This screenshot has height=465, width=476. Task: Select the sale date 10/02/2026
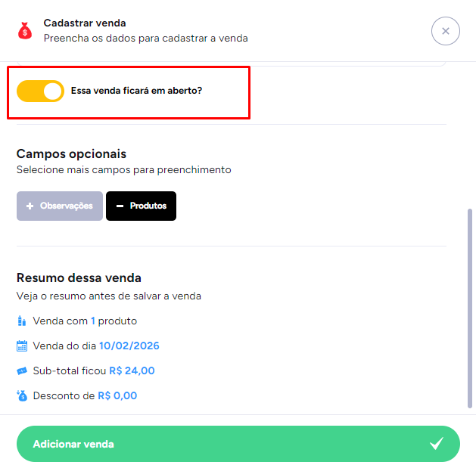[129, 346]
